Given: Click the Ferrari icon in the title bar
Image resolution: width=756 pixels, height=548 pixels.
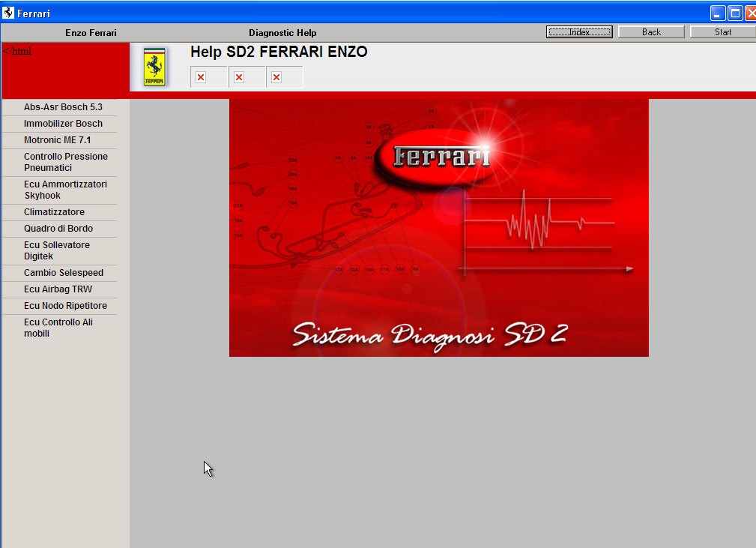Looking at the screenshot, I should [9, 12].
